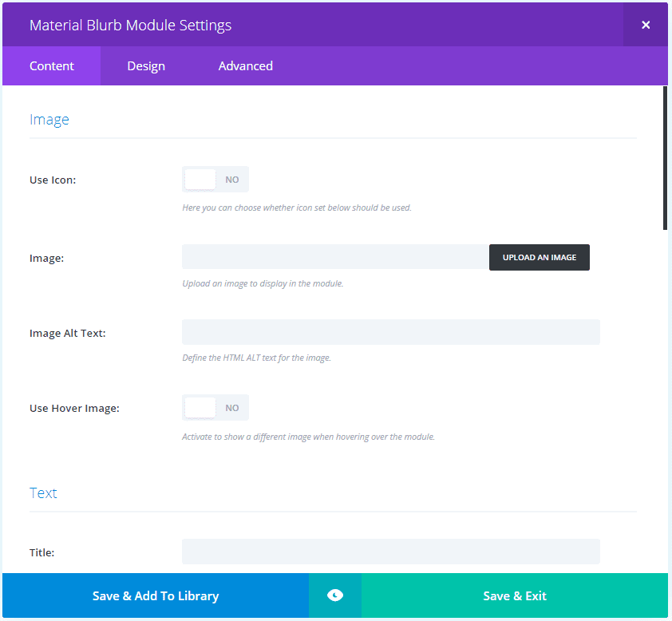Click the eye preview icon
Screen dimensions: 672x621
click(x=335, y=595)
